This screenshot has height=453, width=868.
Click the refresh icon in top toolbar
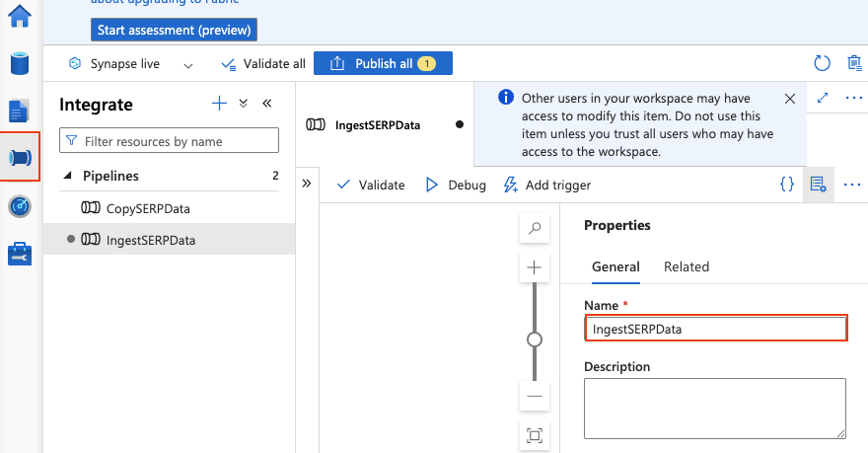coord(822,63)
